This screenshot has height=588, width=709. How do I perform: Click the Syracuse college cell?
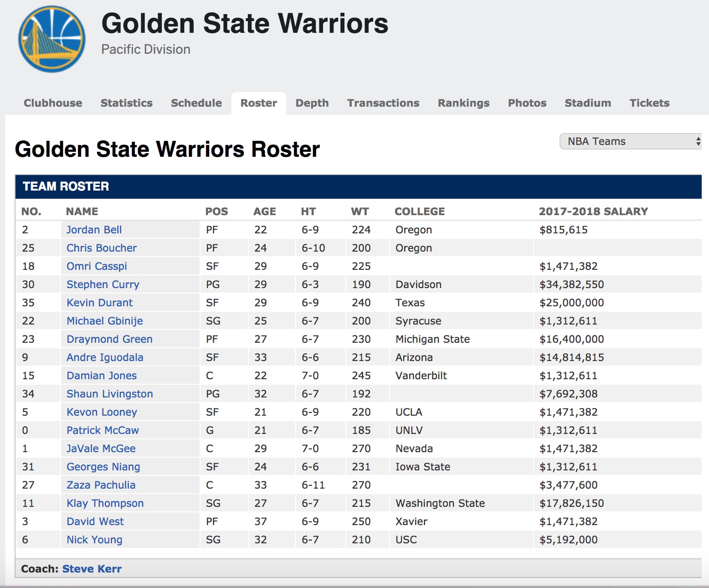click(x=418, y=321)
